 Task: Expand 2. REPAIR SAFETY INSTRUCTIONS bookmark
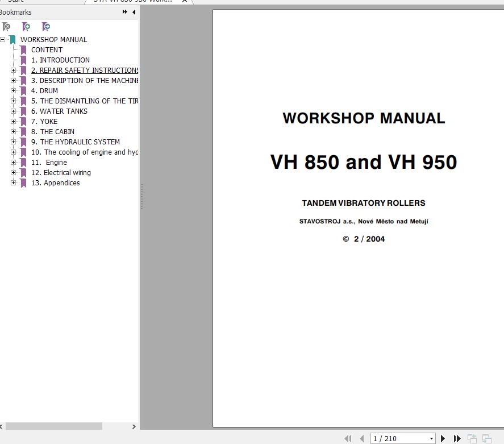click(13, 70)
